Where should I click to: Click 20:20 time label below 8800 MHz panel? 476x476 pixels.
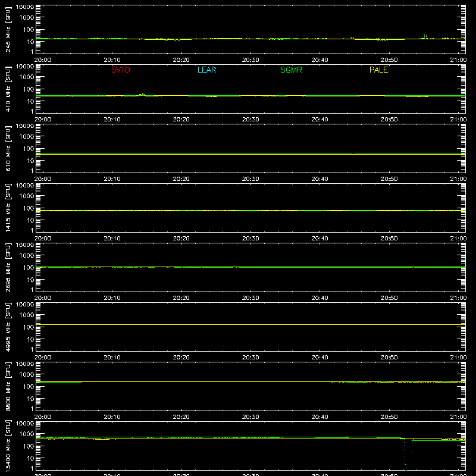tap(181, 417)
